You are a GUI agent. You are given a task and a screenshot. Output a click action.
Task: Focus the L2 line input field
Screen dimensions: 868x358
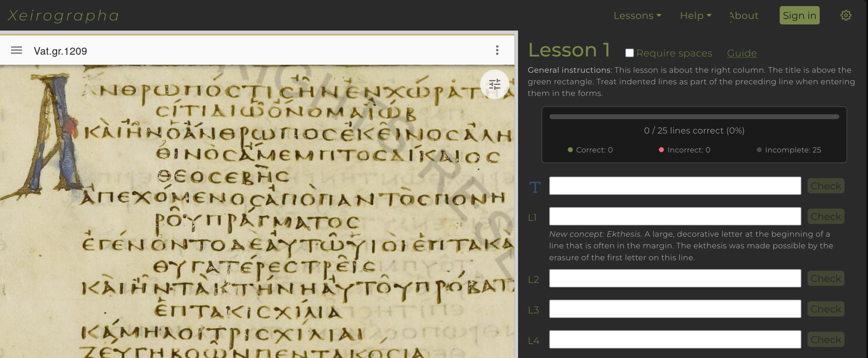point(675,278)
